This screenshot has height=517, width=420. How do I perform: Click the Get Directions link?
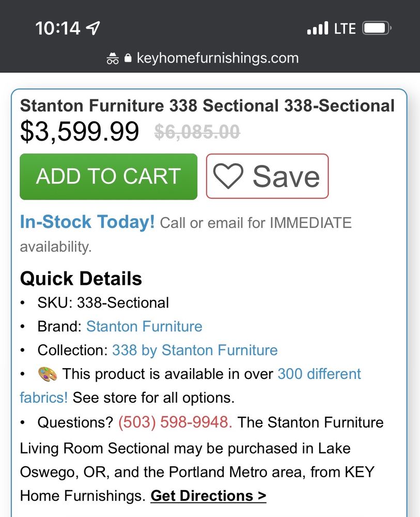coord(208,496)
